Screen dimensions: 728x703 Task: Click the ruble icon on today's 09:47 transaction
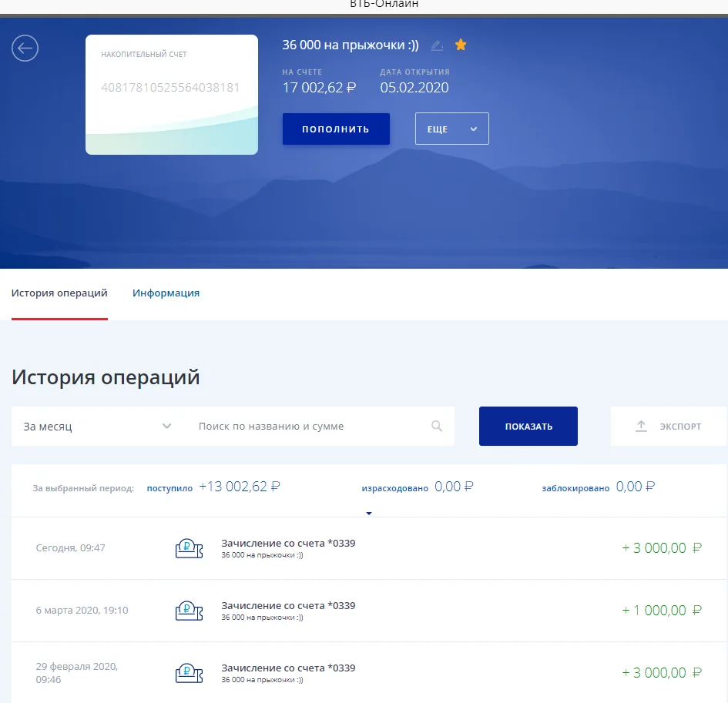point(189,547)
